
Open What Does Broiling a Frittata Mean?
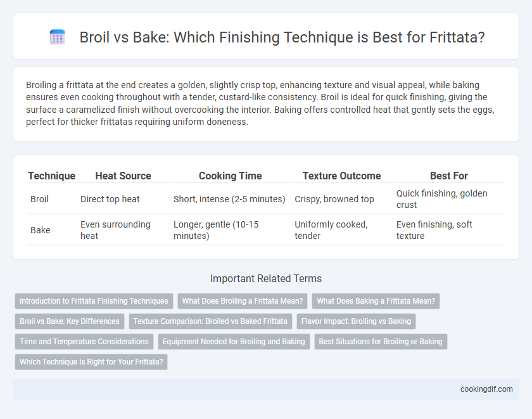point(243,301)
